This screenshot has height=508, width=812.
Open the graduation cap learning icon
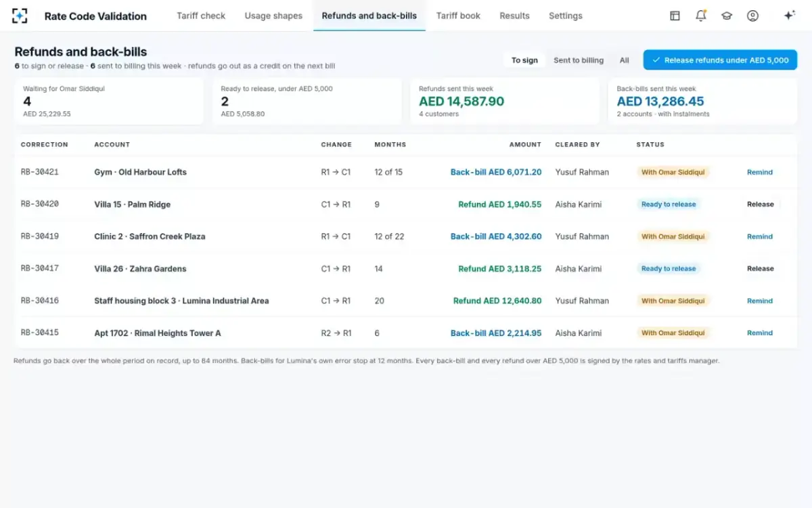[x=727, y=16]
